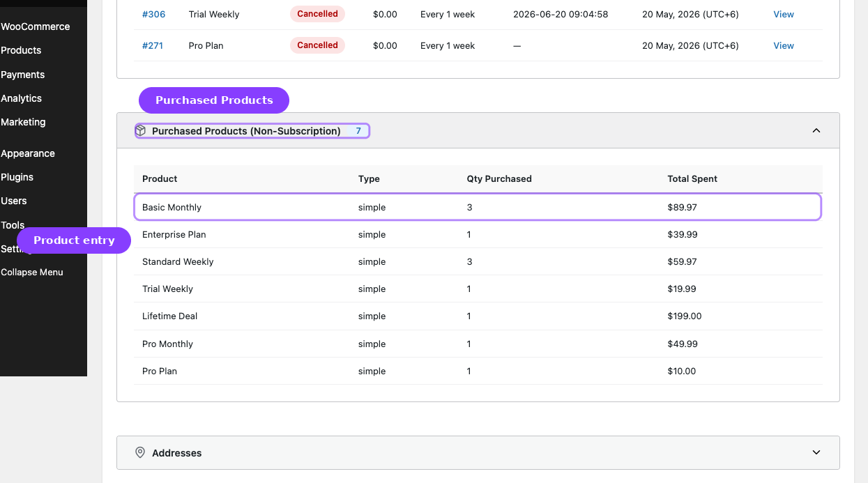
Task: Expand the Addresses section chevron
Action: click(x=816, y=452)
